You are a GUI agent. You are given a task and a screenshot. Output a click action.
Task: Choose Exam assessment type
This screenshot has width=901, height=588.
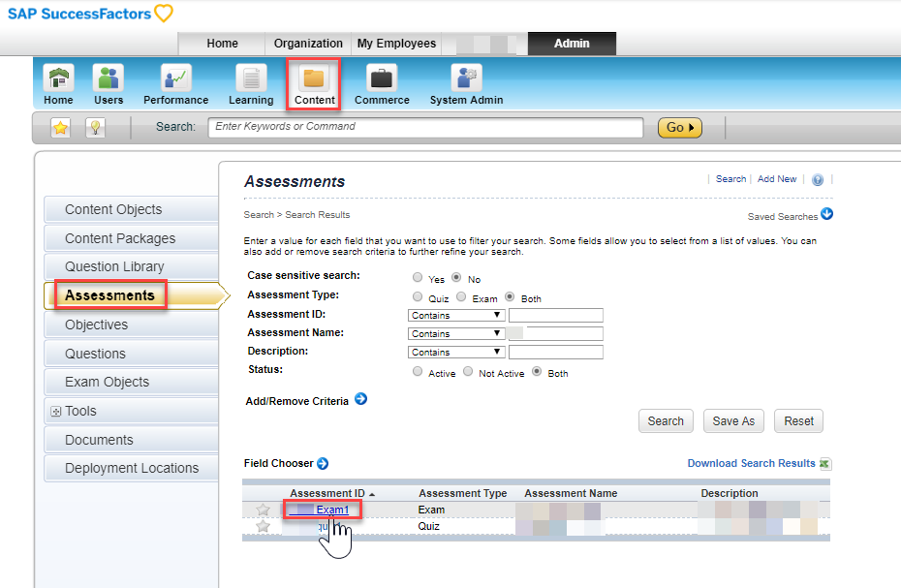coord(461,297)
